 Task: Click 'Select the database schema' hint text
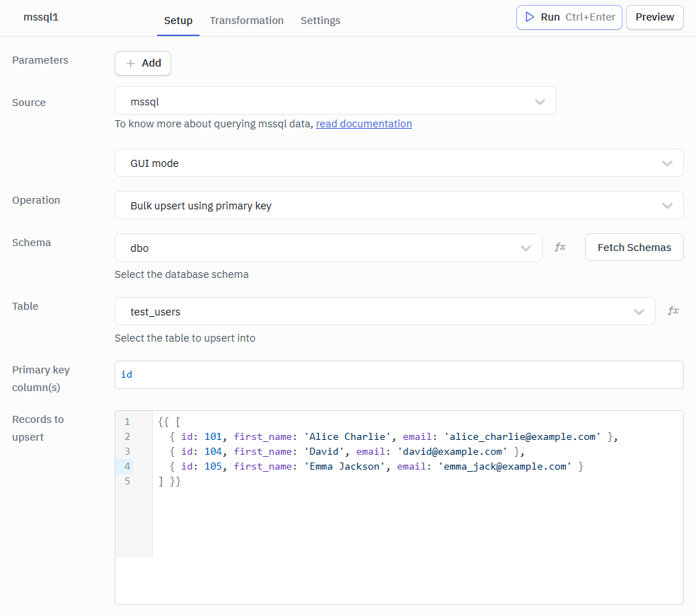(182, 274)
